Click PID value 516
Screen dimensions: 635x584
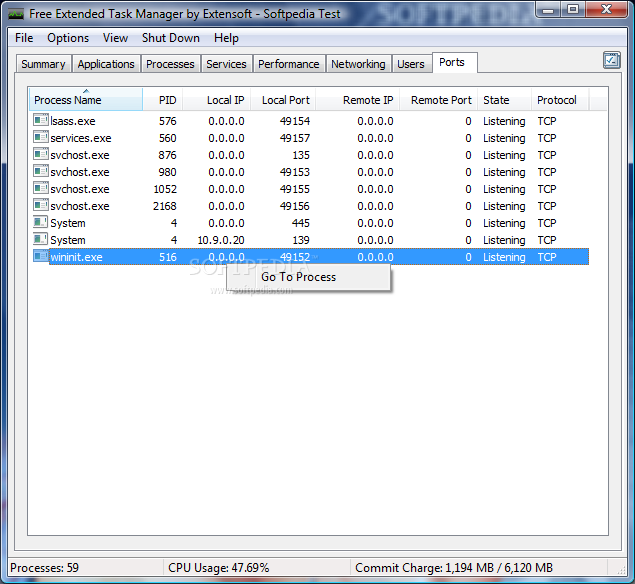coord(168,257)
